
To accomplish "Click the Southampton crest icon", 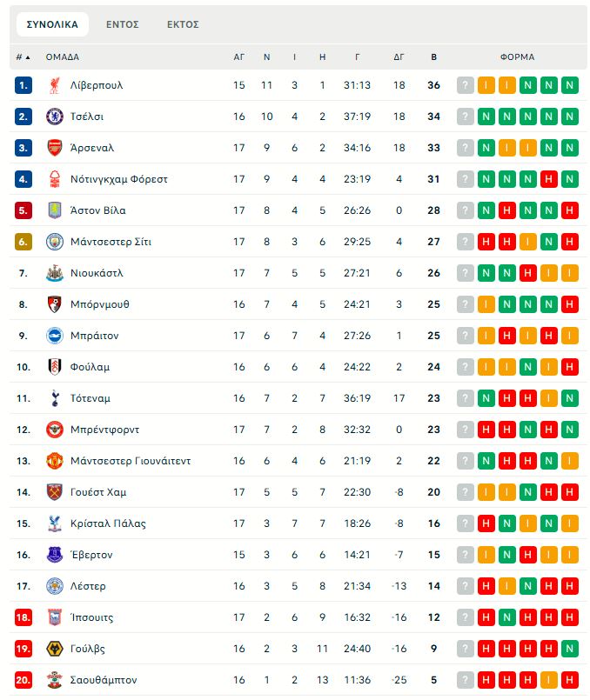I will tap(55, 680).
